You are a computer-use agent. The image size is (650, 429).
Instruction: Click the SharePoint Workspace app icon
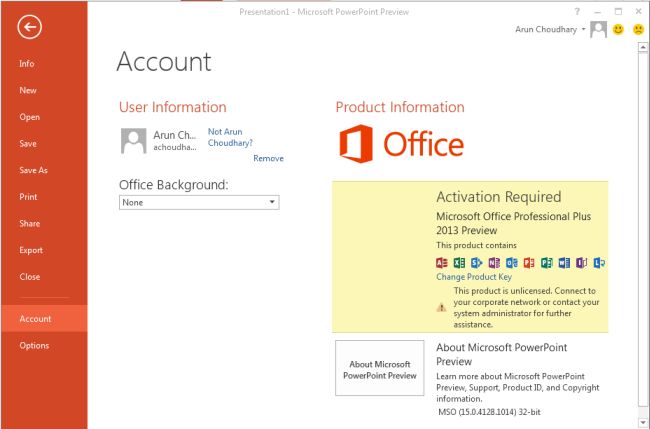click(476, 262)
